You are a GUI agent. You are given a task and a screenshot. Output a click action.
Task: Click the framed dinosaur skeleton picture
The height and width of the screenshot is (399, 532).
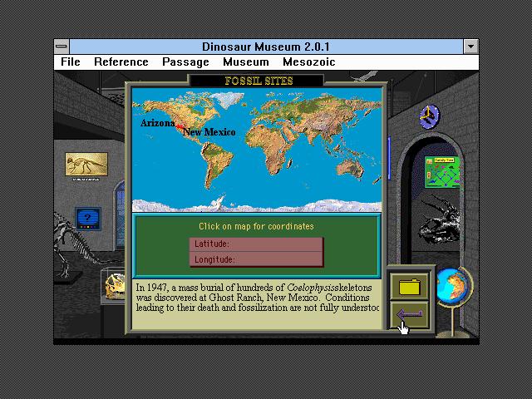pyautogui.click(x=86, y=165)
